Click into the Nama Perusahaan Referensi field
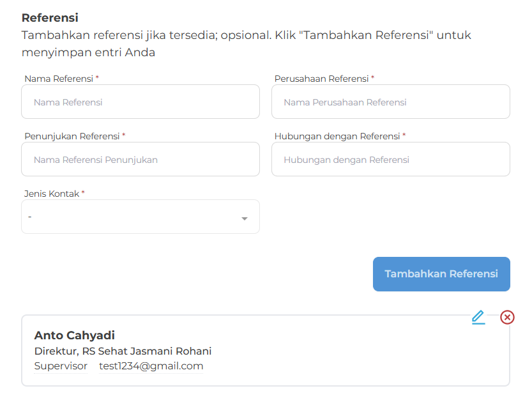The image size is (532, 400). [391, 102]
